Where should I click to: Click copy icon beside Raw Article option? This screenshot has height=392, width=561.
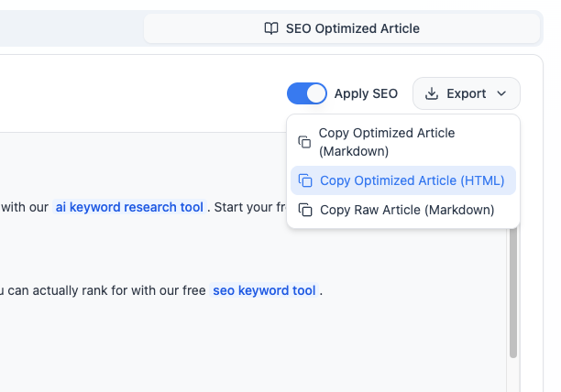pos(306,210)
